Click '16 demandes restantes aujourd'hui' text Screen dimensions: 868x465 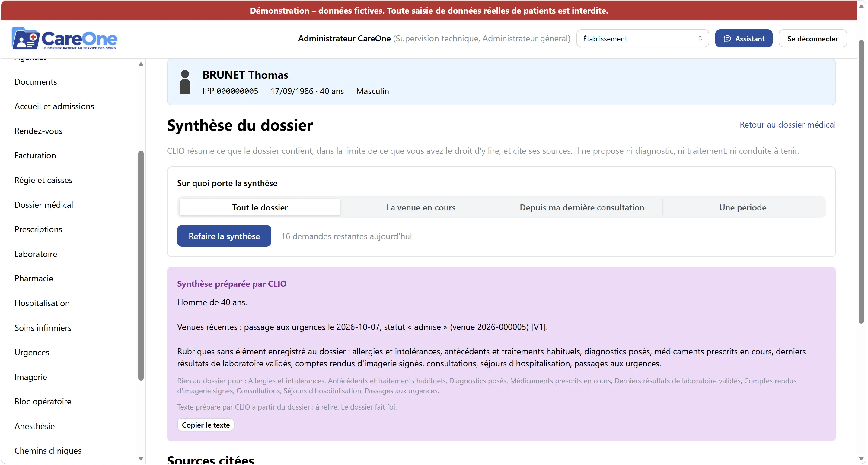(346, 236)
